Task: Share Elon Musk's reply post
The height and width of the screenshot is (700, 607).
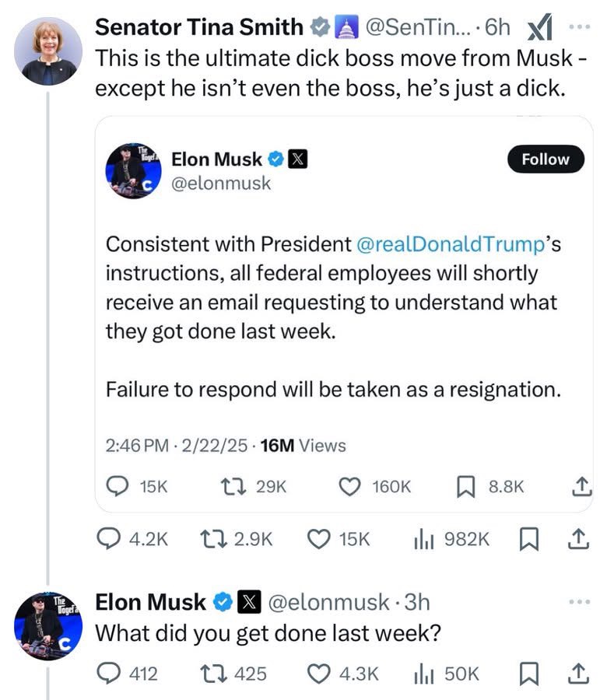Action: tap(577, 674)
